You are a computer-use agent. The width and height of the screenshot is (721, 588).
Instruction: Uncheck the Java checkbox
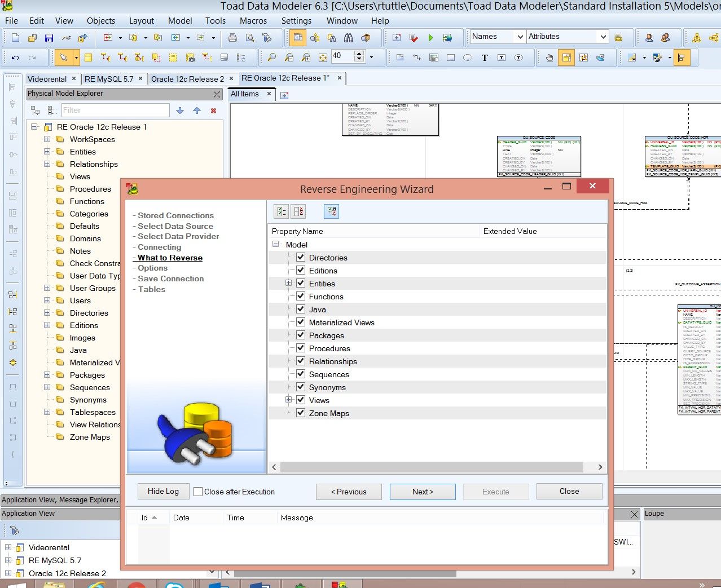(x=301, y=309)
